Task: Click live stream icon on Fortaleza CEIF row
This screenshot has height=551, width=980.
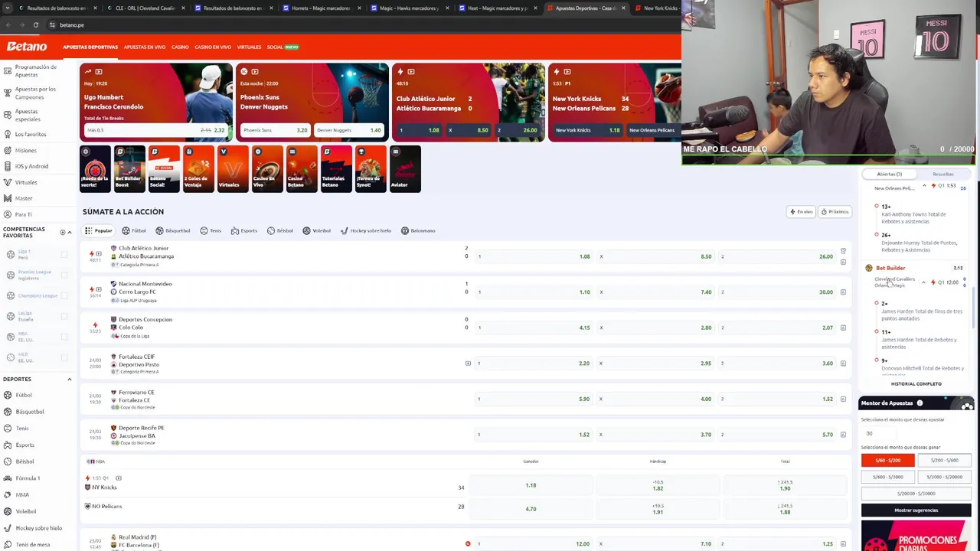Action: pos(468,364)
